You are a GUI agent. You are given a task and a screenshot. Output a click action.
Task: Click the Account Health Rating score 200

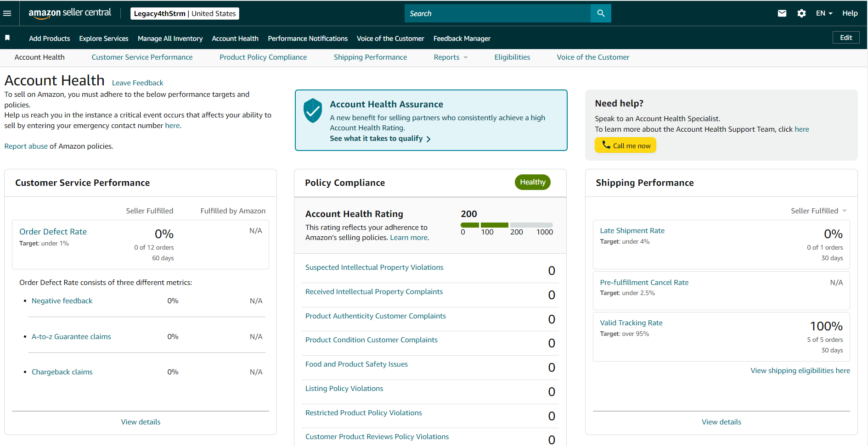(469, 214)
